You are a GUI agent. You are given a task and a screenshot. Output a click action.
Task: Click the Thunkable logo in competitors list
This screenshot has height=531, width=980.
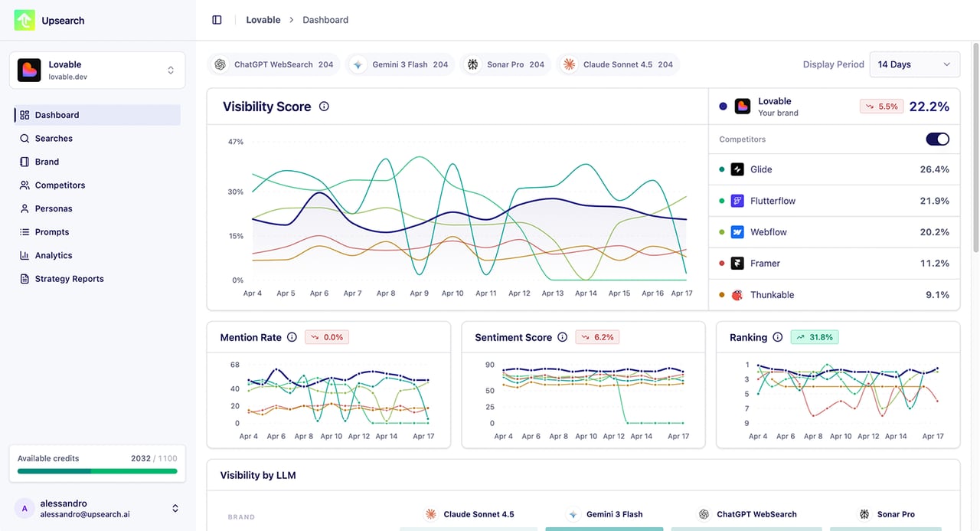pos(737,295)
